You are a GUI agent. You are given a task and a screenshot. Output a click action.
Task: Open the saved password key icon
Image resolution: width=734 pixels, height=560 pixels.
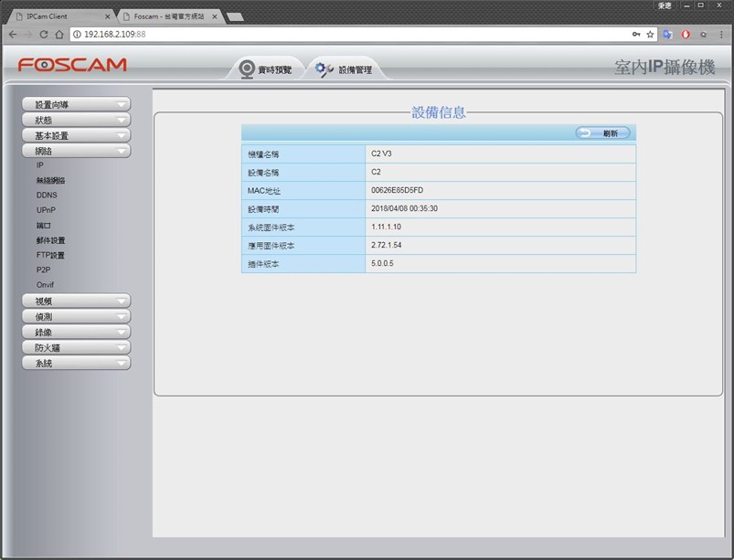click(636, 34)
